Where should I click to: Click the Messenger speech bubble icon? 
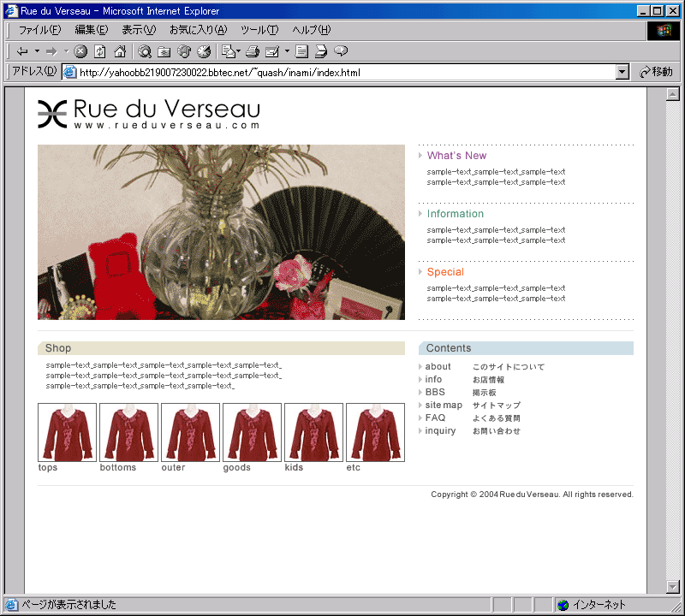point(341,51)
